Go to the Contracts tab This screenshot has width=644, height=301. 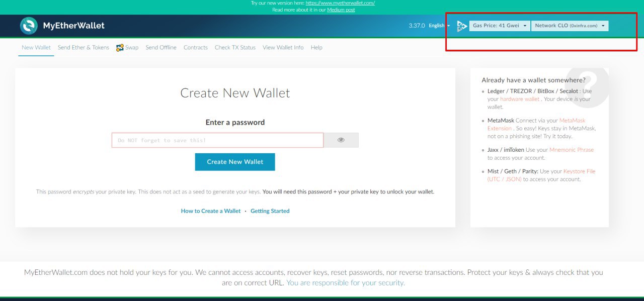tap(196, 47)
